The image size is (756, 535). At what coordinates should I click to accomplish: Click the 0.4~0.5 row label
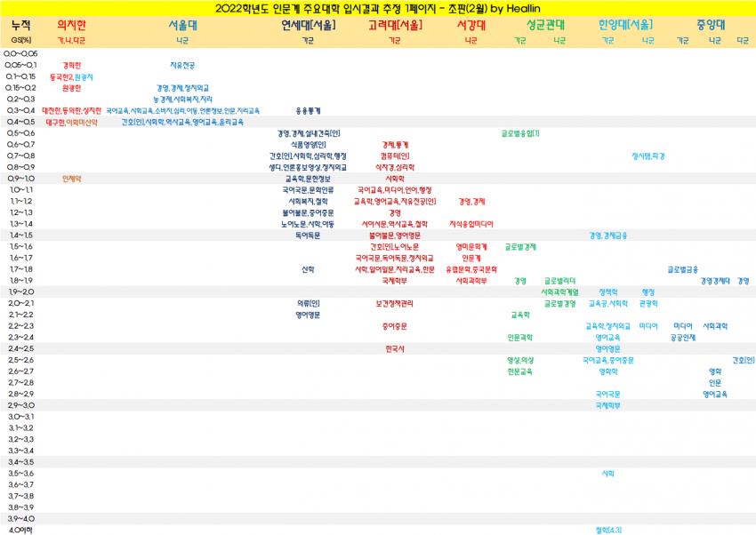coord(20,122)
